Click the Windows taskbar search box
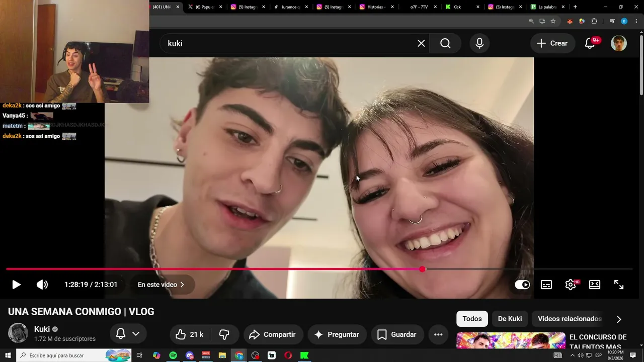 [74, 355]
